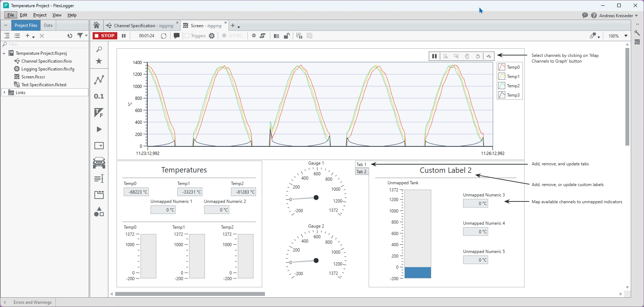This screenshot has height=307, width=644.
Task: Click the palette search magnifier icon
Action: coord(99,49)
